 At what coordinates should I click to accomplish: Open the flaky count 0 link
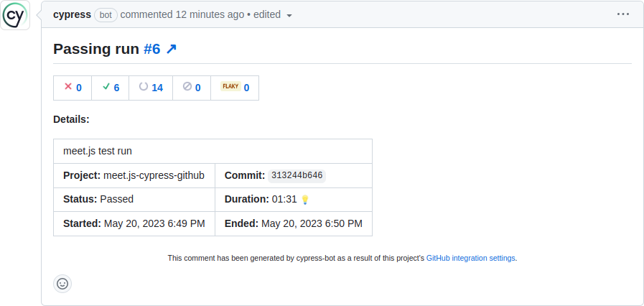coord(246,88)
